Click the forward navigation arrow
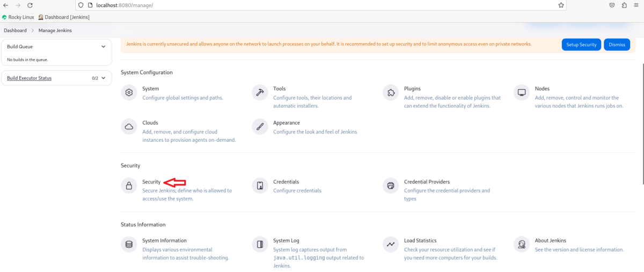 tap(18, 5)
